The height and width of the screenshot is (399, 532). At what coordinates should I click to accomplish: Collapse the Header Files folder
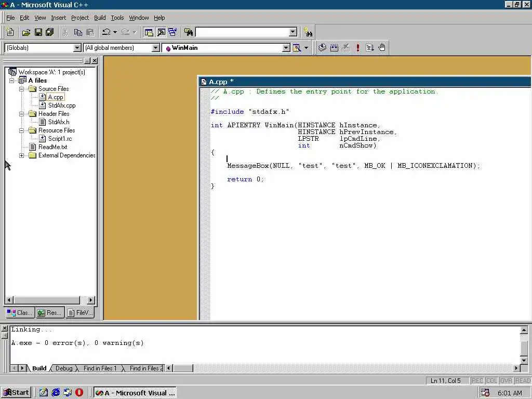(21, 114)
